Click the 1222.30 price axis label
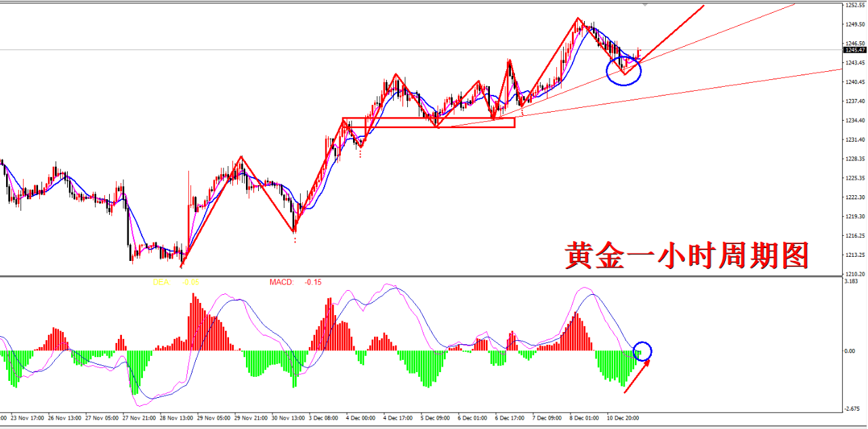Screen dimensions: 868x429 pos(855,197)
